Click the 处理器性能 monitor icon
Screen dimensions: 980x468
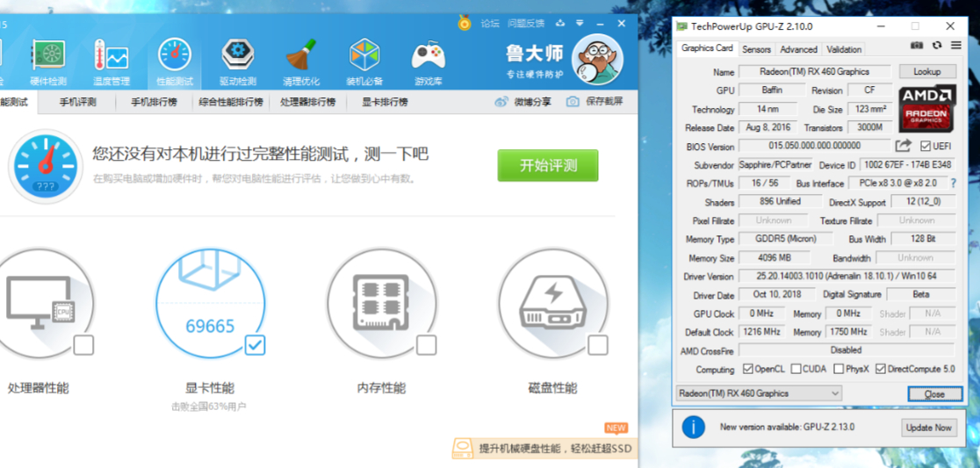point(40,302)
